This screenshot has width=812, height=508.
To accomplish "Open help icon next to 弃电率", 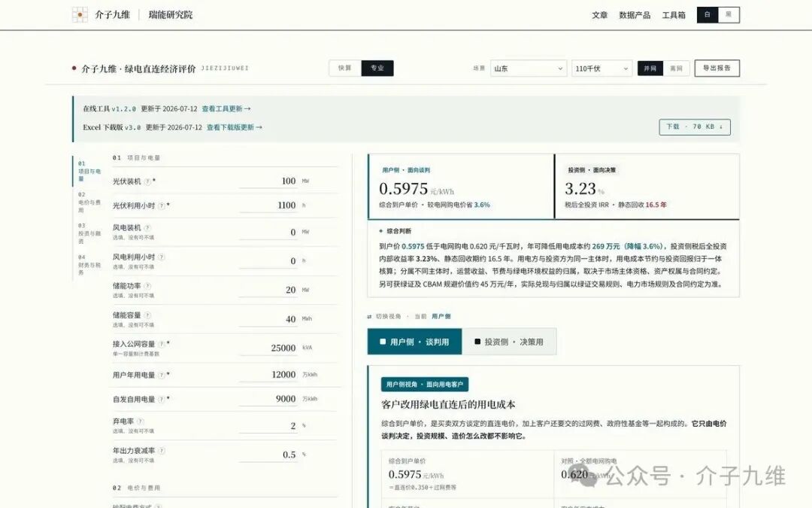I will tap(141, 421).
